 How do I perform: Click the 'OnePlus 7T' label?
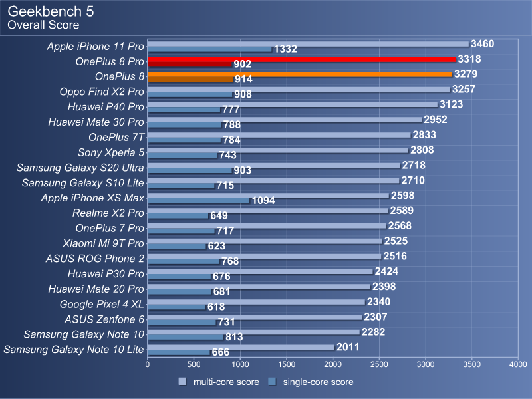pyautogui.click(x=116, y=138)
